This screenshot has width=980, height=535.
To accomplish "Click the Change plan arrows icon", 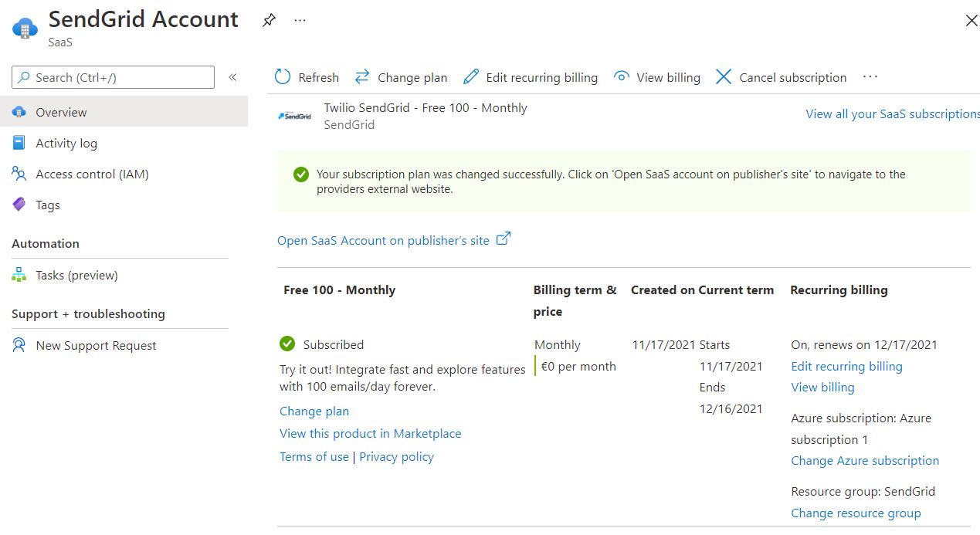I will tap(362, 77).
